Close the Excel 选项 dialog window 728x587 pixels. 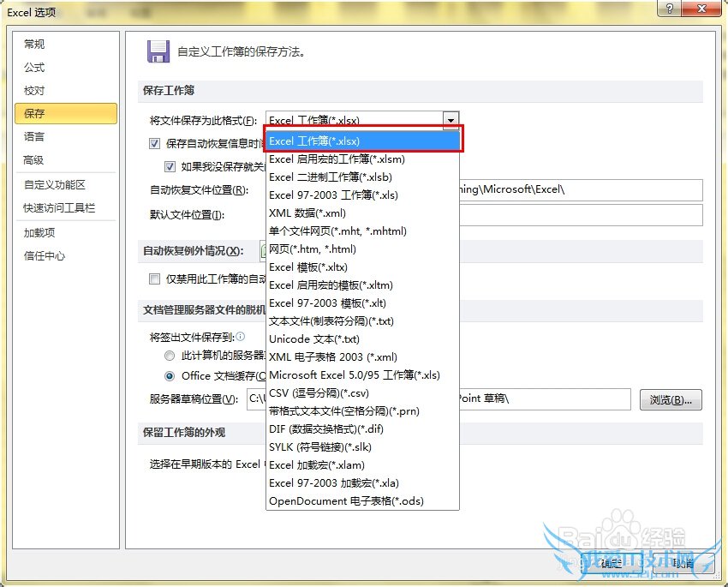pyautogui.click(x=701, y=9)
